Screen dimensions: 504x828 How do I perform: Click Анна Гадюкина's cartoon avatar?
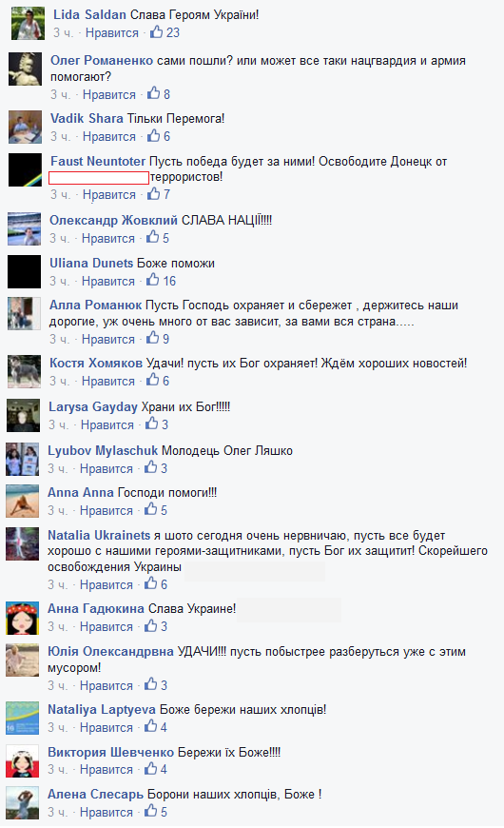(23, 618)
